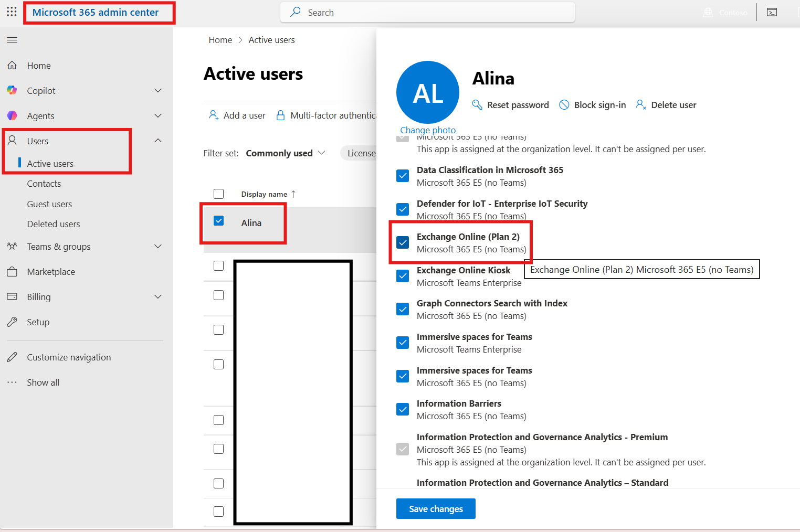Click the Agents icon in sidebar
800x532 pixels.
[x=12, y=115]
